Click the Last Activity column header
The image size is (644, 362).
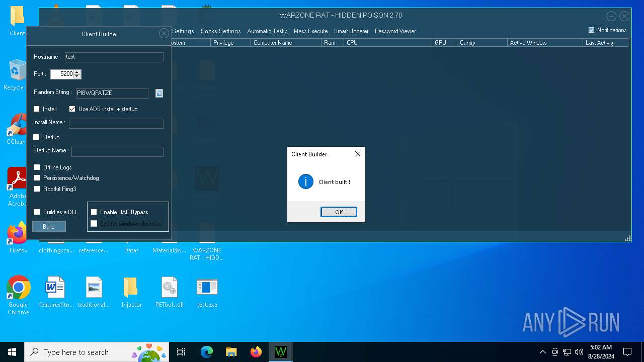pyautogui.click(x=605, y=43)
